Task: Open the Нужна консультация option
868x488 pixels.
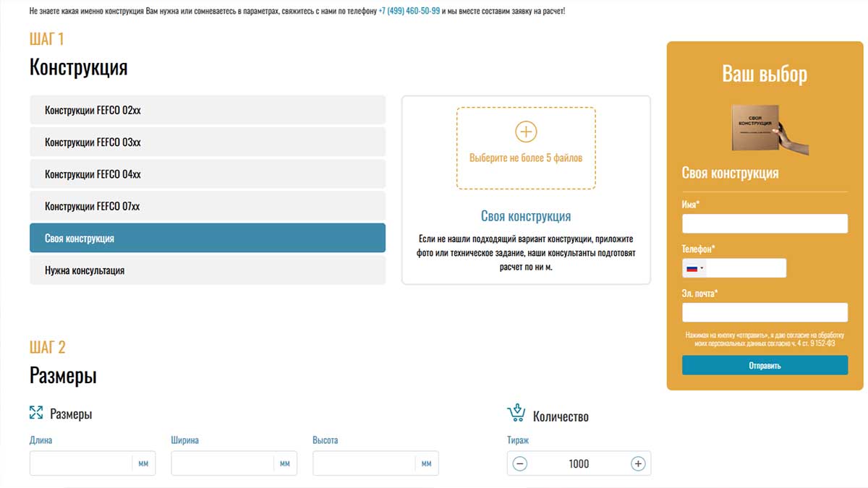Action: 207,270
